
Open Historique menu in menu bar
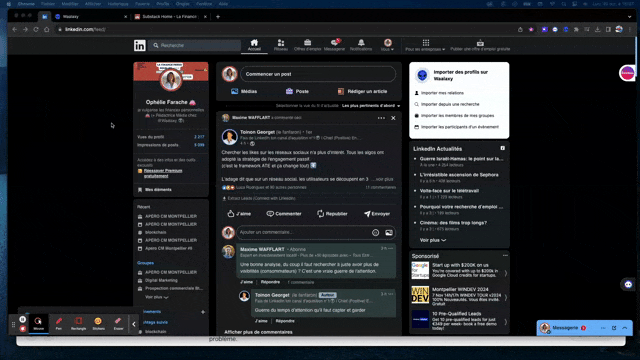[118, 4]
